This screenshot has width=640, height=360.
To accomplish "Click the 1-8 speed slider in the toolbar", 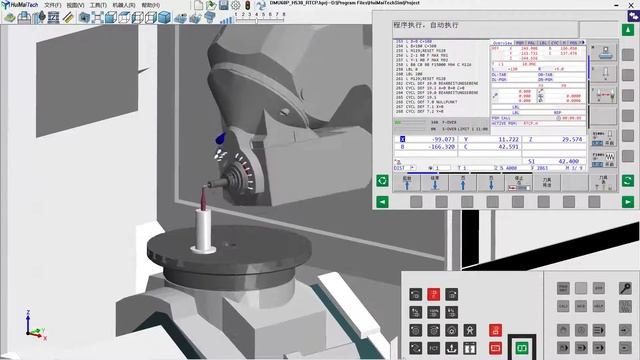I will click(260, 17).
